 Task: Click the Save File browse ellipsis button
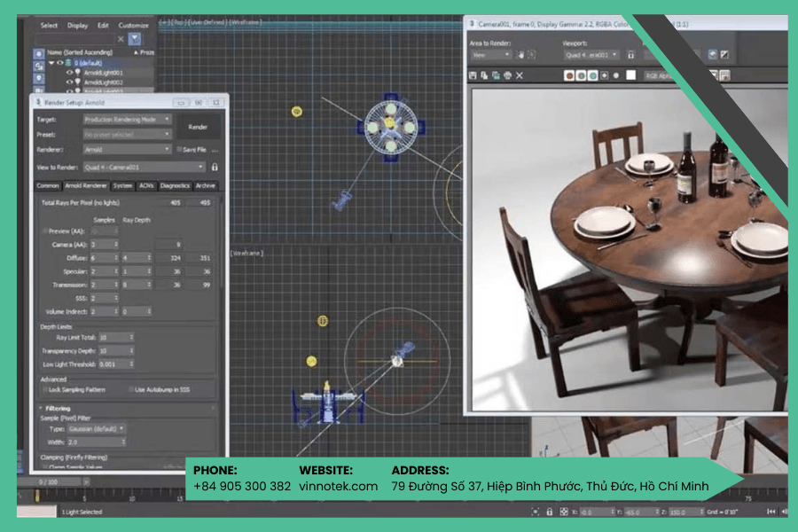215,150
